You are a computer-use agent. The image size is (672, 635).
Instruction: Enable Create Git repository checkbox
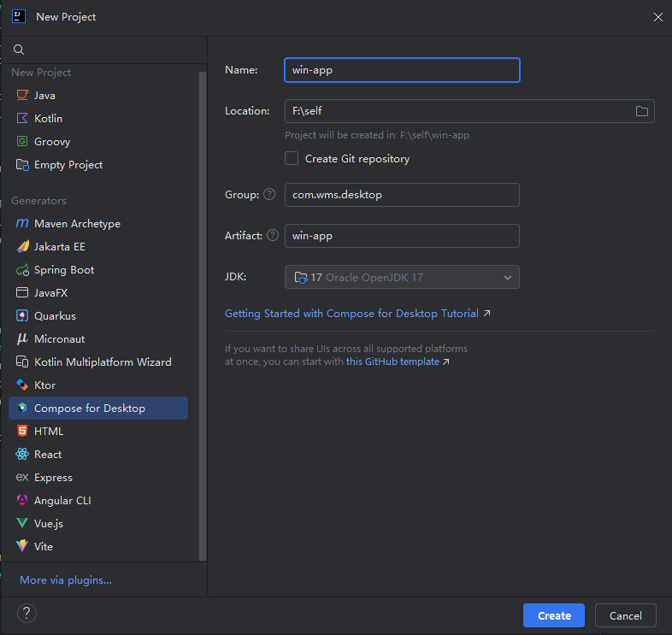click(292, 158)
